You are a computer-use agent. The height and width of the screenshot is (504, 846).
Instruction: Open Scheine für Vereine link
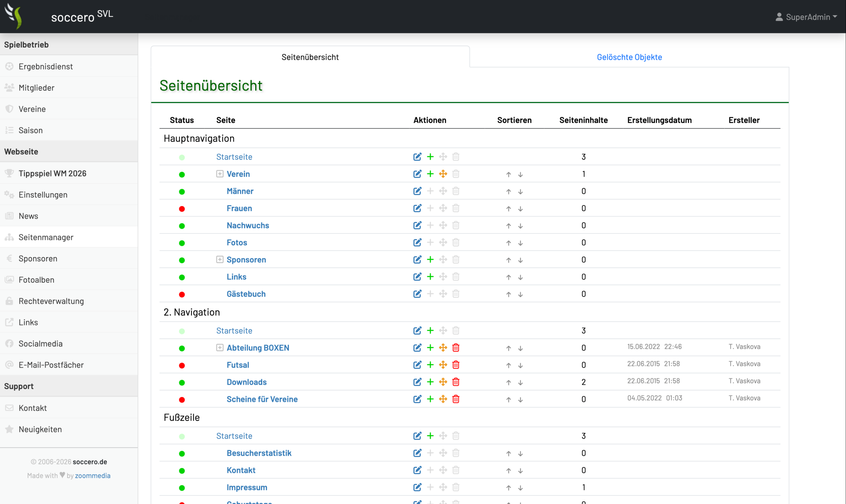pos(262,399)
